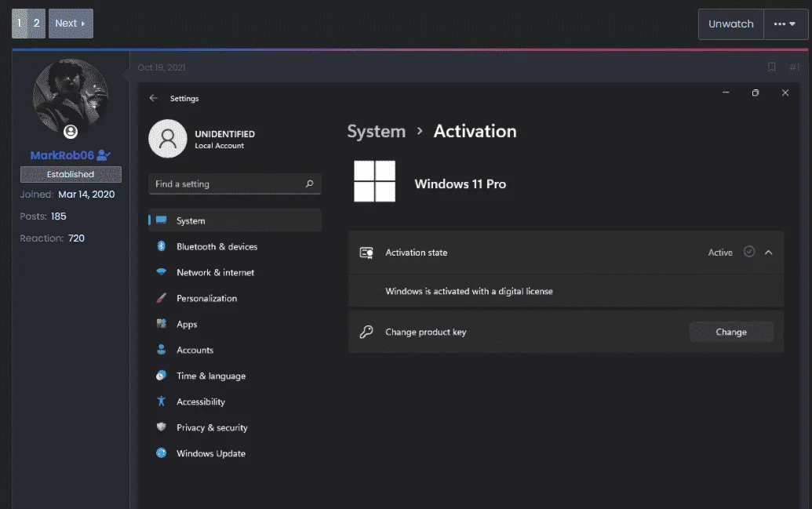Click reaction count 720
This screenshot has height=509, width=812.
[x=76, y=238]
